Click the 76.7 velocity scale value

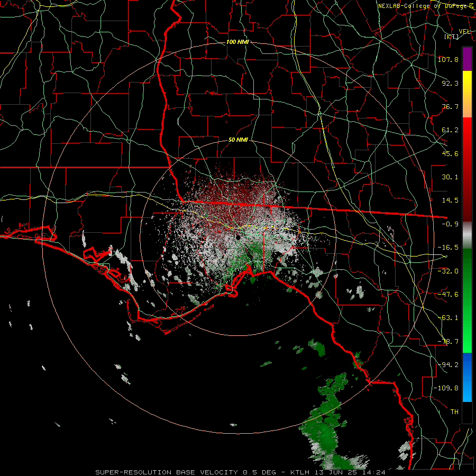coord(450,106)
